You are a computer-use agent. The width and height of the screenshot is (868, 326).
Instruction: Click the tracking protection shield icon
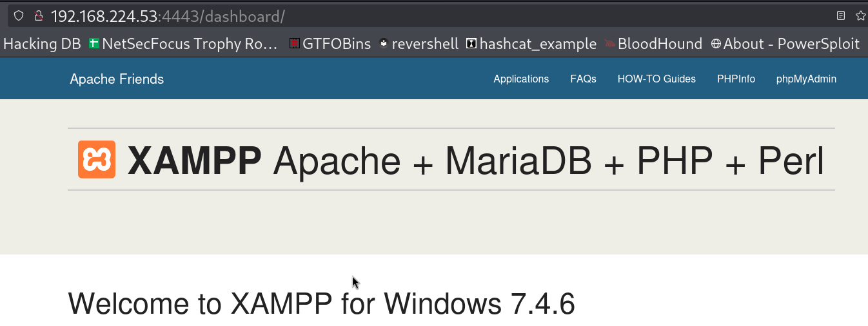point(19,15)
